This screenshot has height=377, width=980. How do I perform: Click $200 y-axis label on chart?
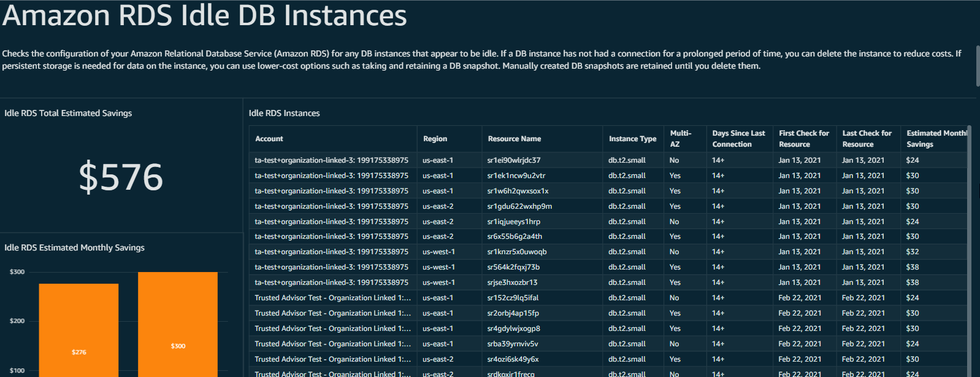pos(17,321)
